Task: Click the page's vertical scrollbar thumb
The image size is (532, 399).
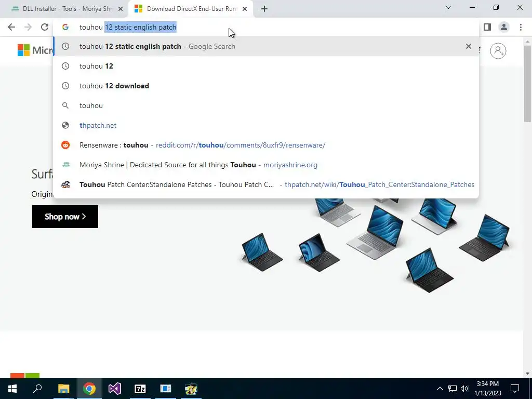Action: pyautogui.click(x=528, y=83)
